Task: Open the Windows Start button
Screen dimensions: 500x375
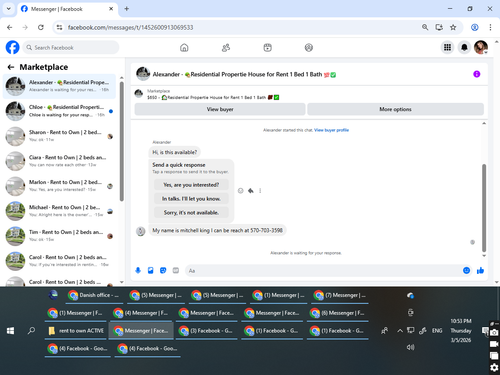Action: [10, 331]
